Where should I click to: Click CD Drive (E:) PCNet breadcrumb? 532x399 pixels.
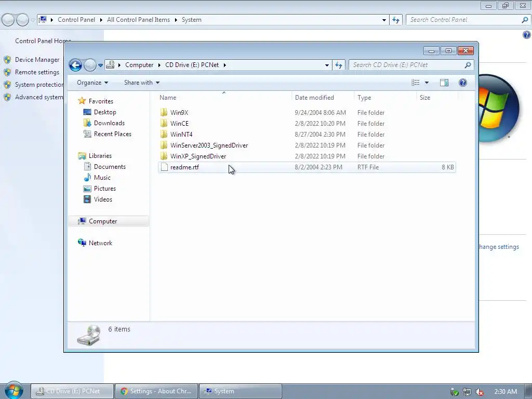coord(192,65)
